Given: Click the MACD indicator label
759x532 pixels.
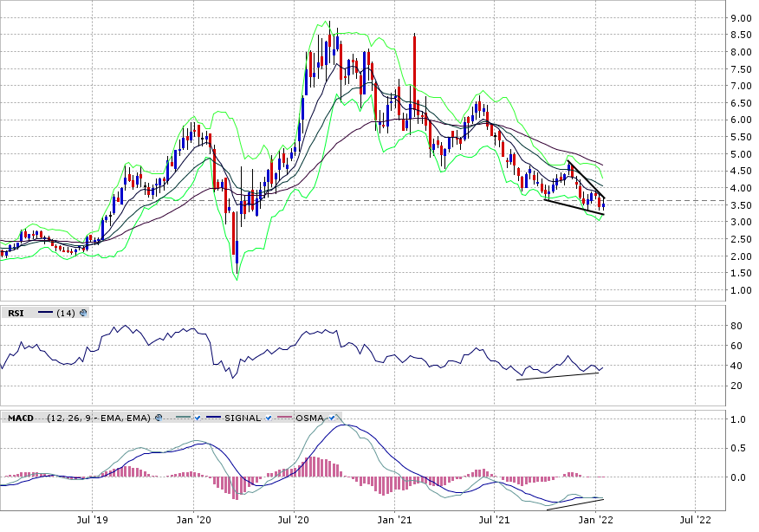Looking at the screenshot, I should coord(21,418).
